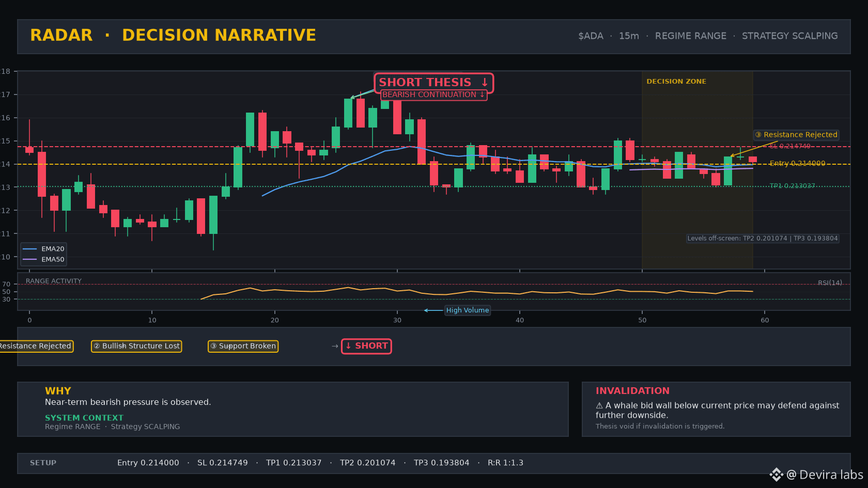Click the $ADA ticker in the header

591,36
